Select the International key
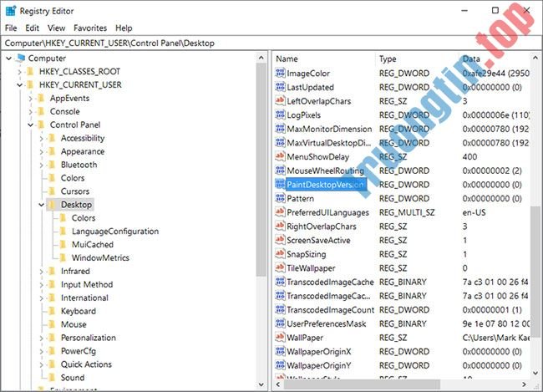This screenshot has width=543, height=392. coord(84,298)
